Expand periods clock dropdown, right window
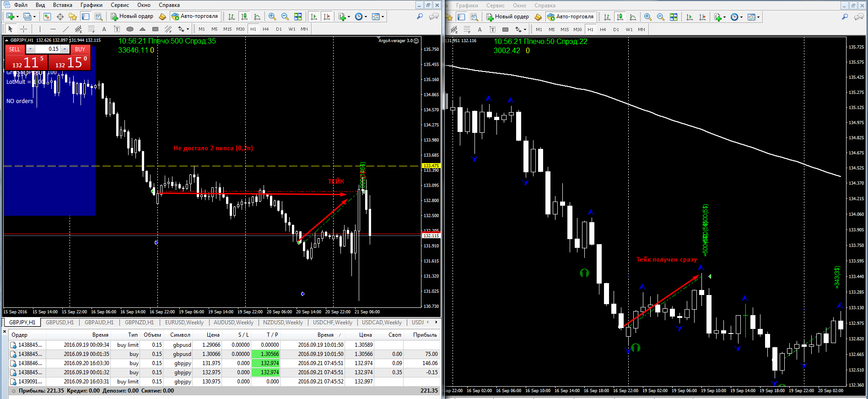Image resolution: width=868 pixels, height=399 pixels. pyautogui.click(x=741, y=17)
